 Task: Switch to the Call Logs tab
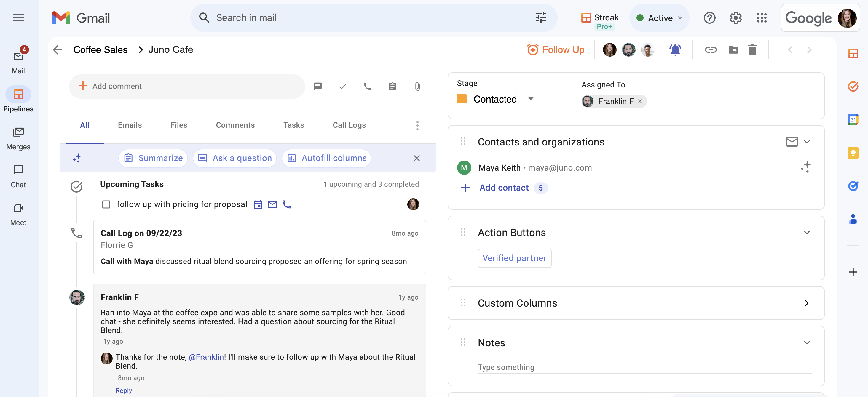click(x=349, y=125)
